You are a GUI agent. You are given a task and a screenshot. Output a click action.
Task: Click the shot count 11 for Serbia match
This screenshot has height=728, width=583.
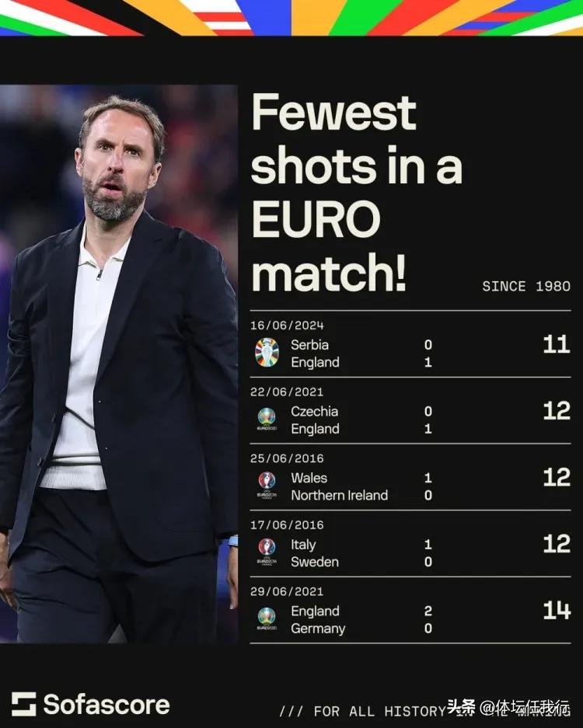[x=556, y=344]
